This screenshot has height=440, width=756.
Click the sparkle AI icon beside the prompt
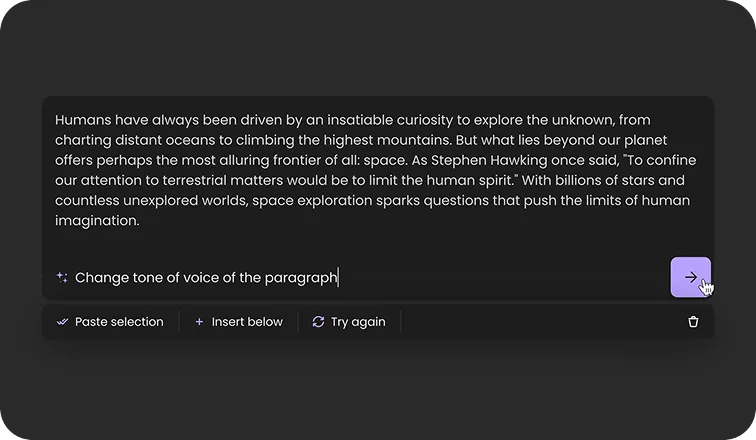62,278
